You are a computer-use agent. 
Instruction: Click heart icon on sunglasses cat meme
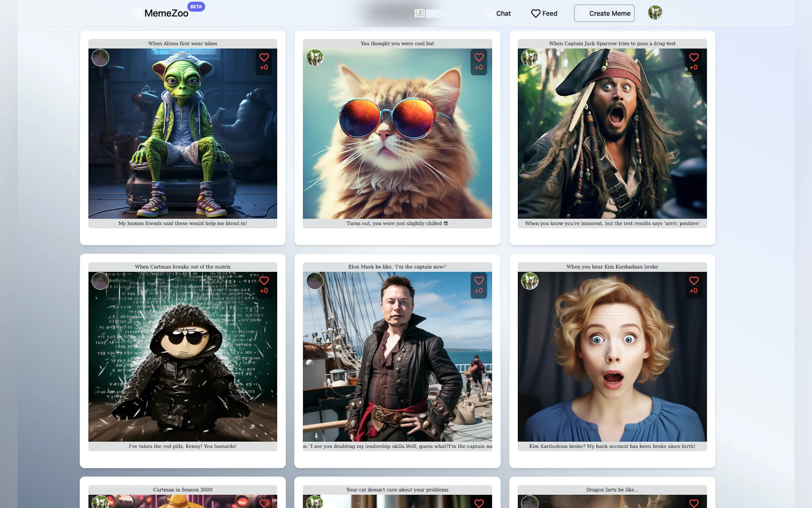point(479,58)
